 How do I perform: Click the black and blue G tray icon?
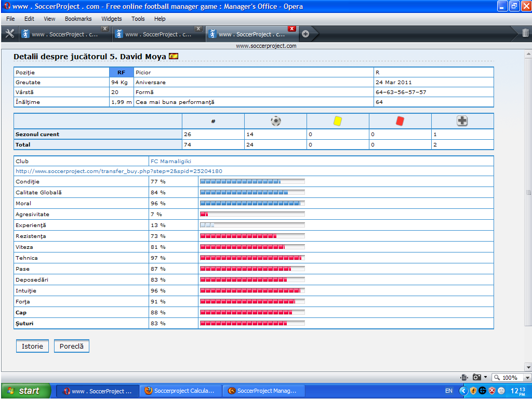tap(482, 391)
